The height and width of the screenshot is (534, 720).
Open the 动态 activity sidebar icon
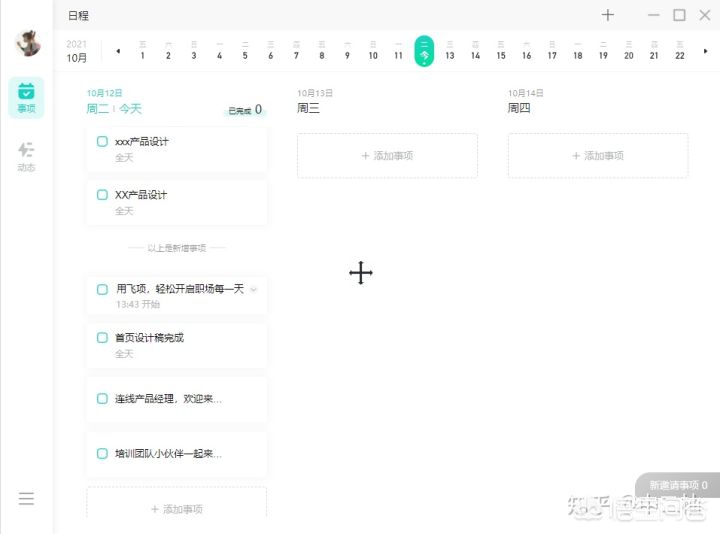[26, 156]
